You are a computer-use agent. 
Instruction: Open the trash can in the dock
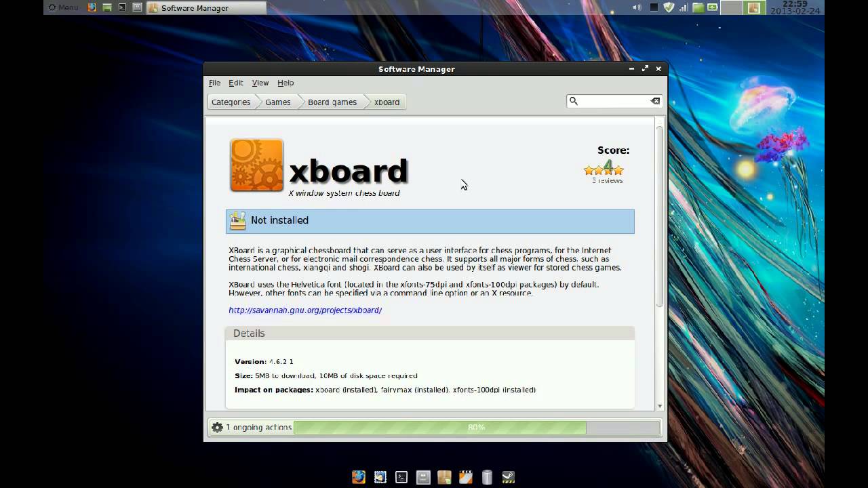[487, 477]
